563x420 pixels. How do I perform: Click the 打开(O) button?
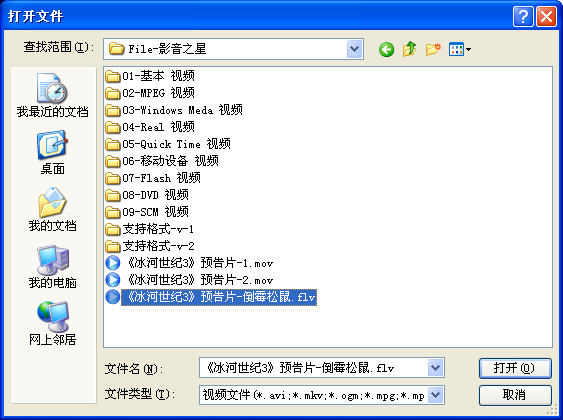click(515, 368)
